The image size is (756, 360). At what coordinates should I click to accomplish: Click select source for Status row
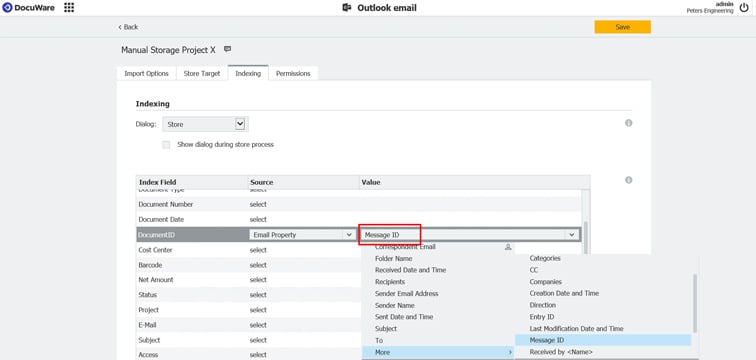(x=258, y=294)
